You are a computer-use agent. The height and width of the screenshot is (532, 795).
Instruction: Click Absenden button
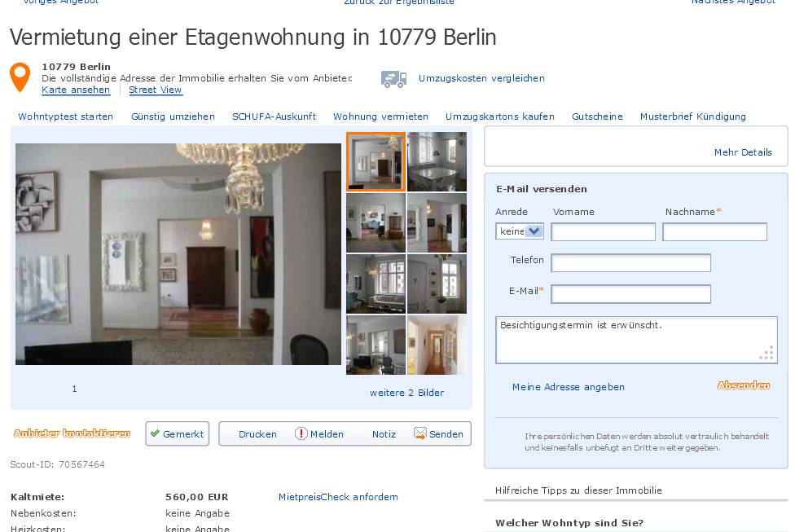744,385
